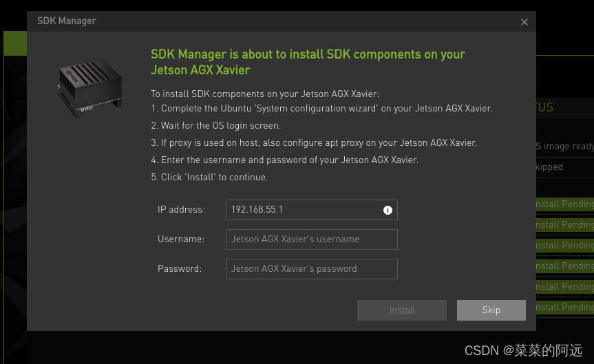Image resolution: width=594 pixels, height=364 pixels.
Task: Click the 'Username:' label
Action: [x=181, y=239]
